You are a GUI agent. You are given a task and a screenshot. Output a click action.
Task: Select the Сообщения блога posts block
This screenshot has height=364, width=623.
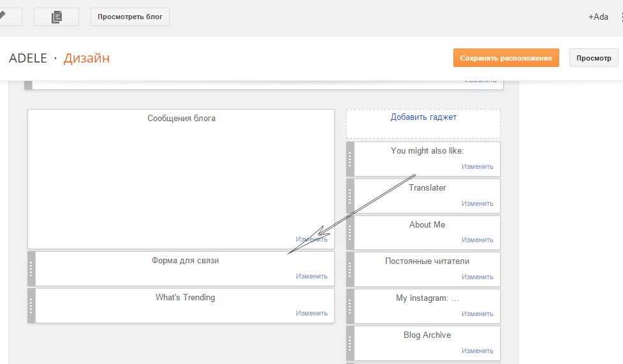pos(181,178)
